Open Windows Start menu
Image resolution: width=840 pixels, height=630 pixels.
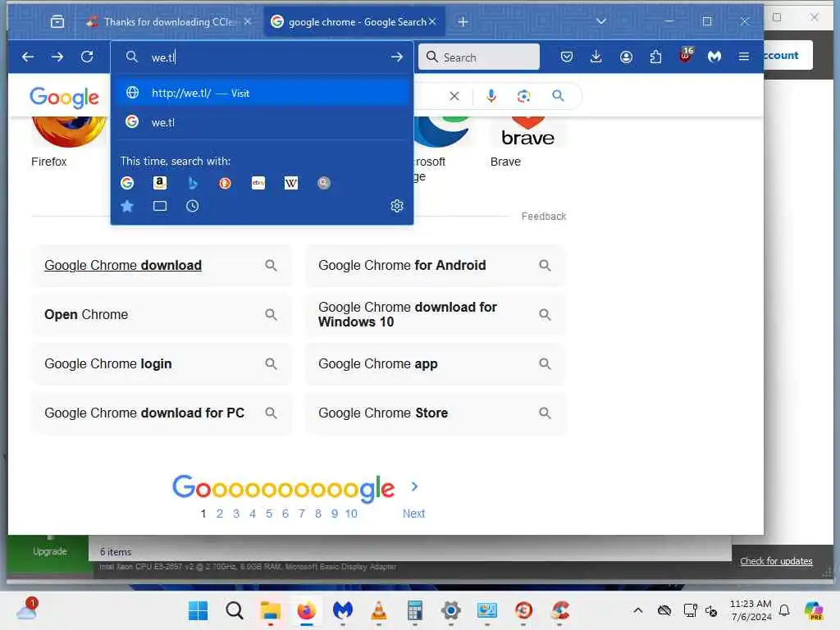[x=198, y=610]
